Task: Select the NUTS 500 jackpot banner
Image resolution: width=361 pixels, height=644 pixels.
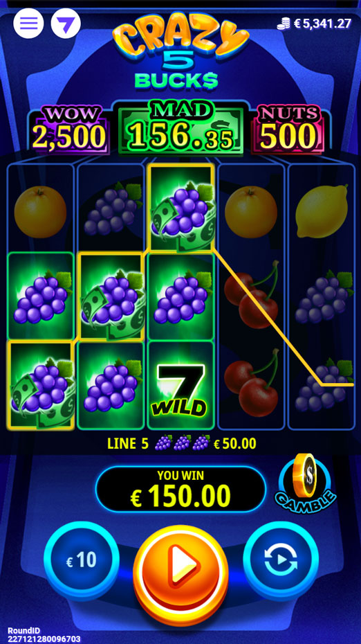Action: tap(290, 129)
